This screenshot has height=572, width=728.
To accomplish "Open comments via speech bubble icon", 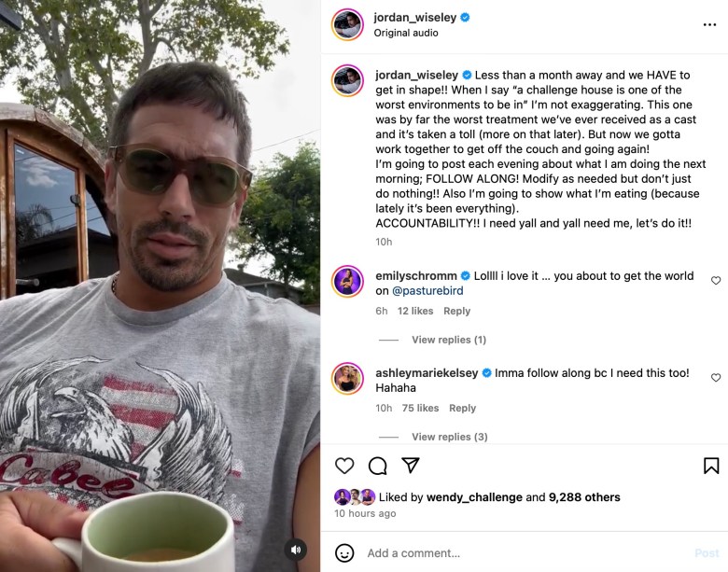I will pos(377,466).
